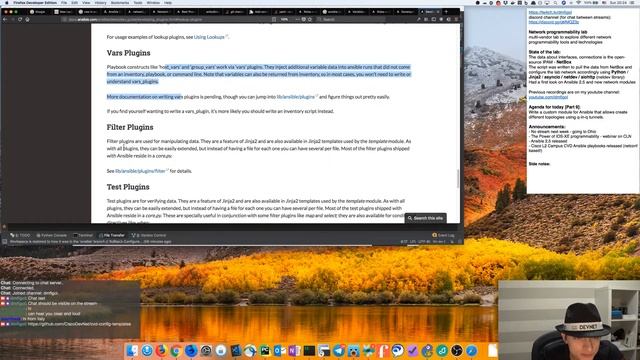Click 'Side notes:' in notes window
640x360 pixels.
click(539, 164)
